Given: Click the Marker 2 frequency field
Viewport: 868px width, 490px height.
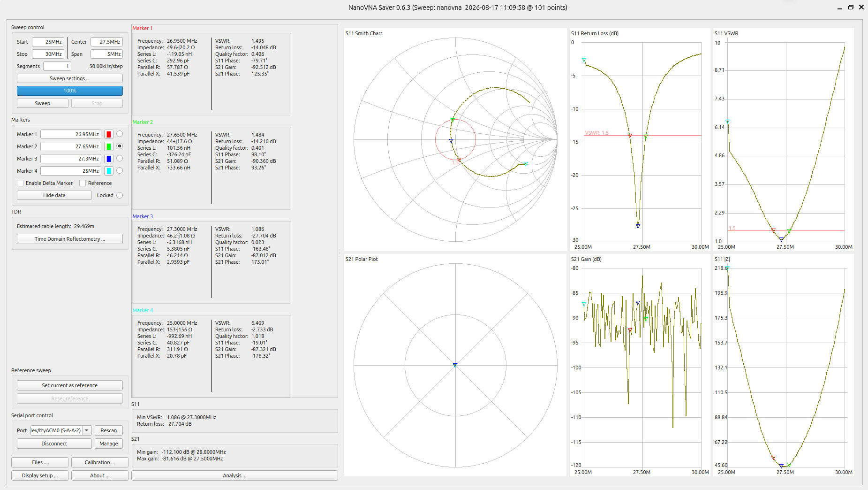Looking at the screenshot, I should 71,146.
